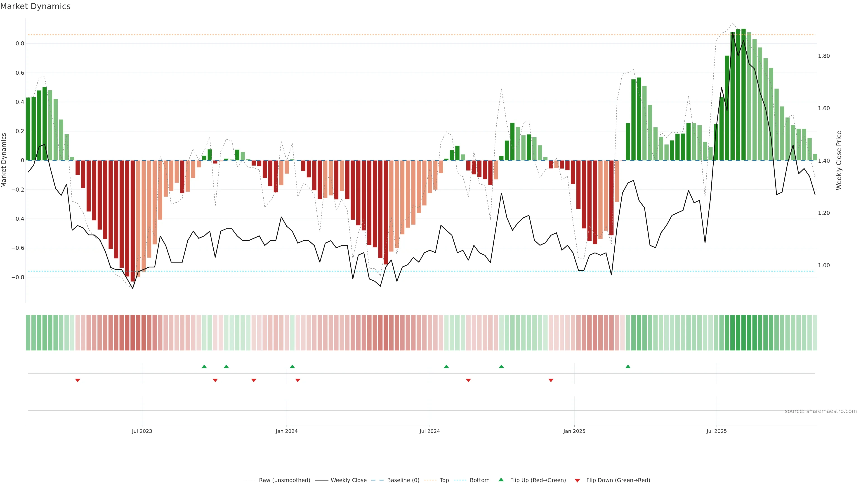Image resolution: width=868 pixels, height=488 pixels.
Task: Toggle the Baseline (0) legend entry
Action: [x=403, y=480]
